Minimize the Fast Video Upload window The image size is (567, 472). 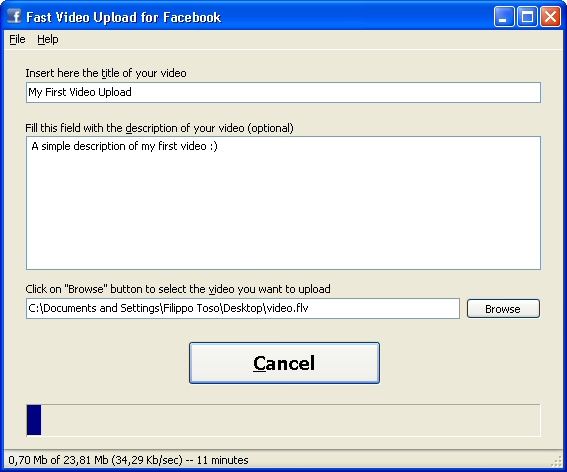coord(504,17)
